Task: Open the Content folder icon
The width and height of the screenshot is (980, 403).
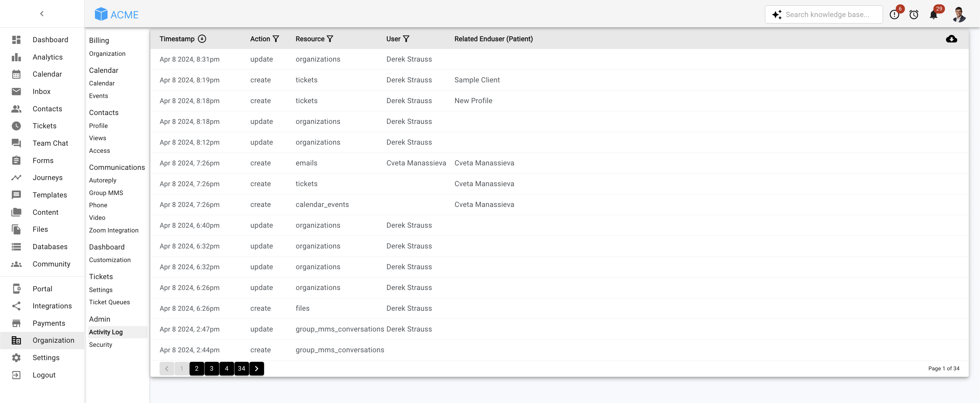Action: point(16,212)
